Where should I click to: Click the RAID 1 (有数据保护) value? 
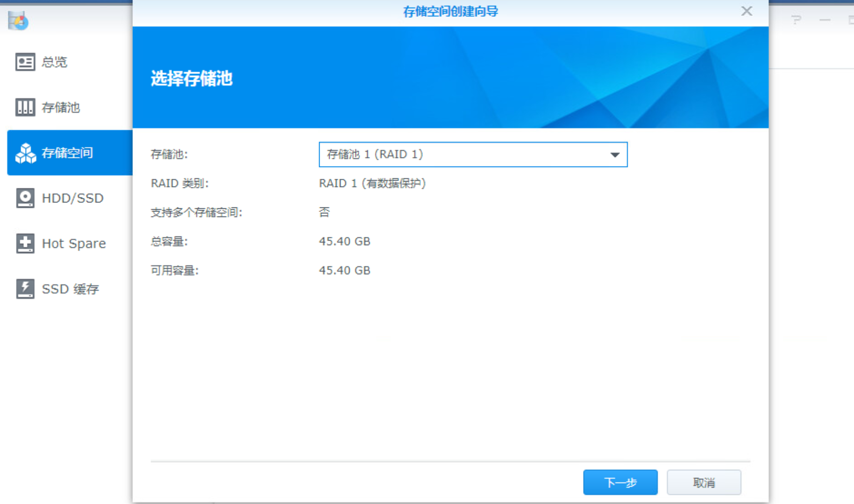coord(372,183)
